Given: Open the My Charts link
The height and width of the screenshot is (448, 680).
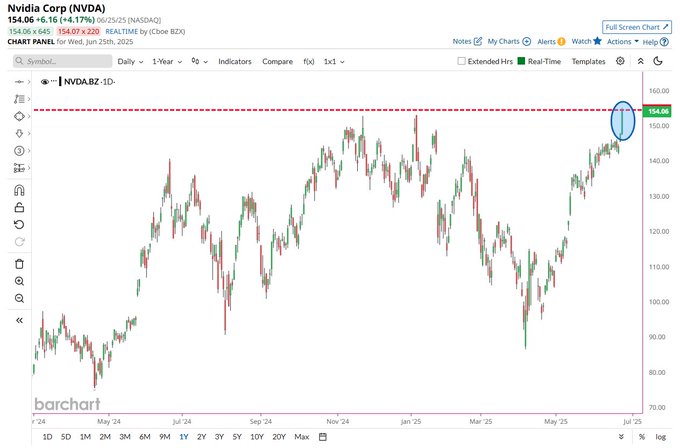Looking at the screenshot, I should point(509,41).
